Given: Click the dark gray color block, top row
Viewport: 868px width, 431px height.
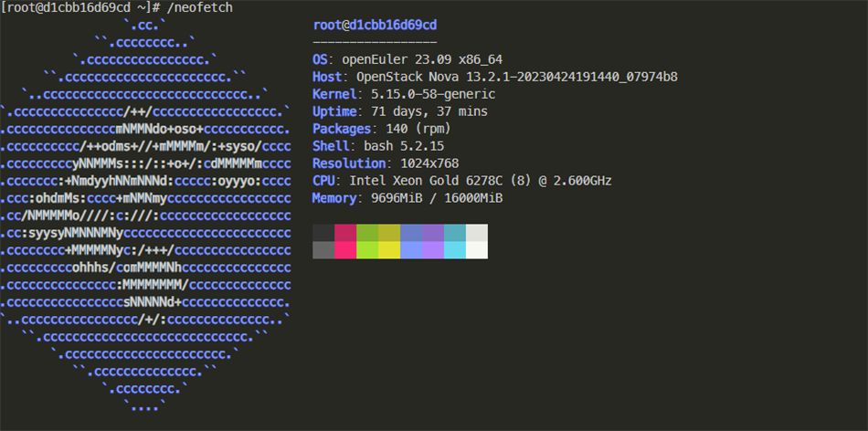Looking at the screenshot, I should [x=323, y=232].
